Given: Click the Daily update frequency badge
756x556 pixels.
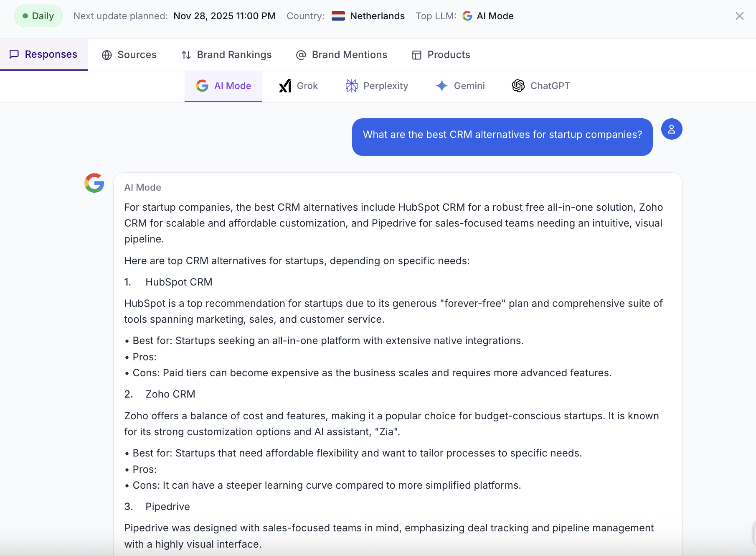Looking at the screenshot, I should coord(38,16).
